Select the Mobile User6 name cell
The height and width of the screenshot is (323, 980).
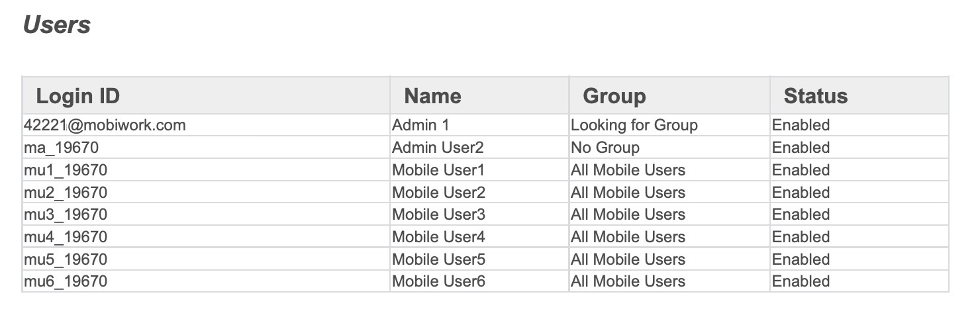click(x=438, y=281)
